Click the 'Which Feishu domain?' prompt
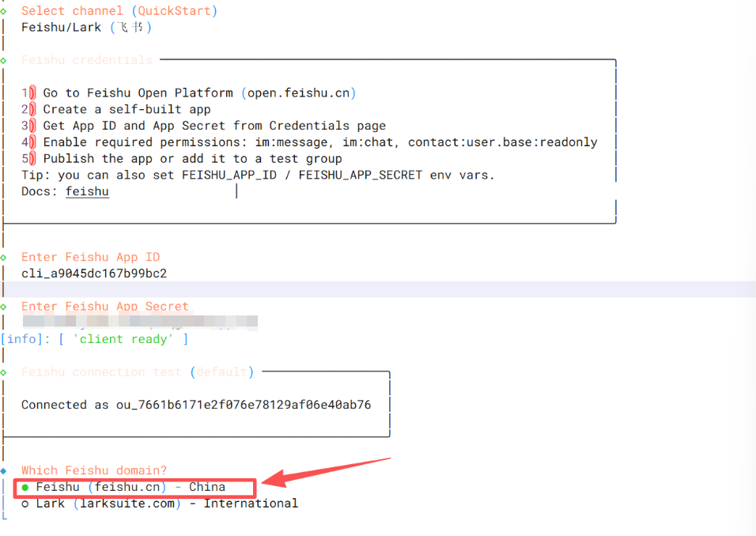The height and width of the screenshot is (536, 756). (x=94, y=470)
